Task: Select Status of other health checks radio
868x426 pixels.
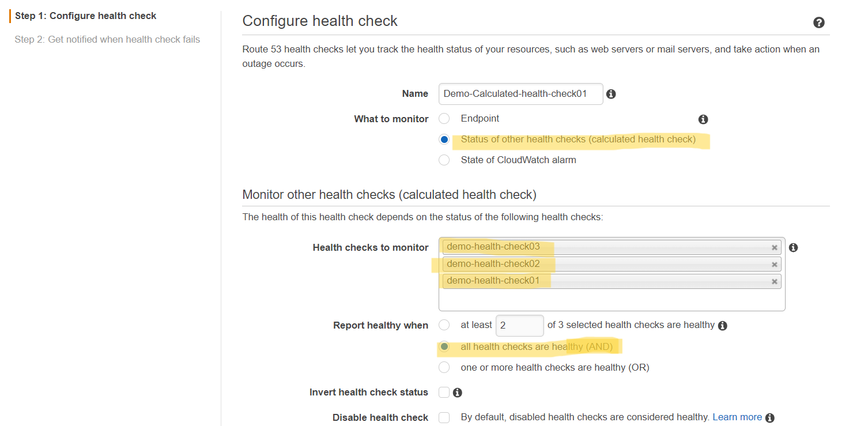Action: 444,140
